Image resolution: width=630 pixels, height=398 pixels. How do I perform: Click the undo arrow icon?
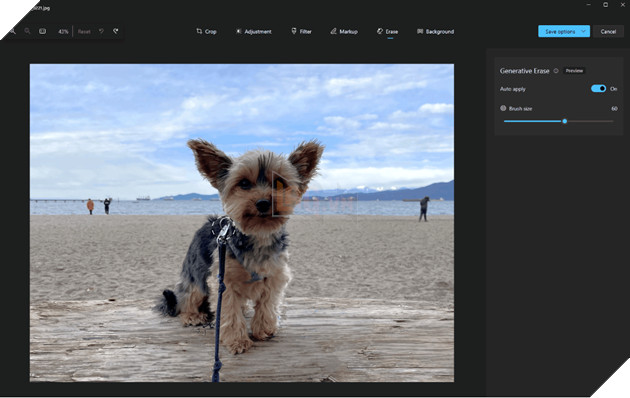101,31
